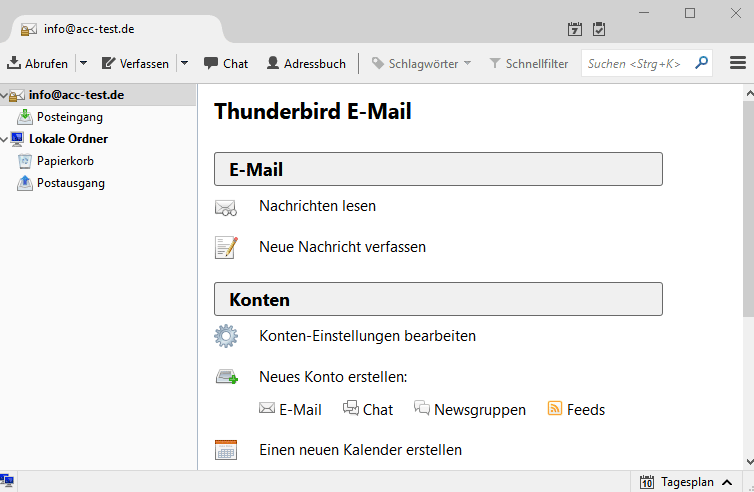
Task: Click Konten-Einstellungen bearbeiten link
Action: coord(367,336)
